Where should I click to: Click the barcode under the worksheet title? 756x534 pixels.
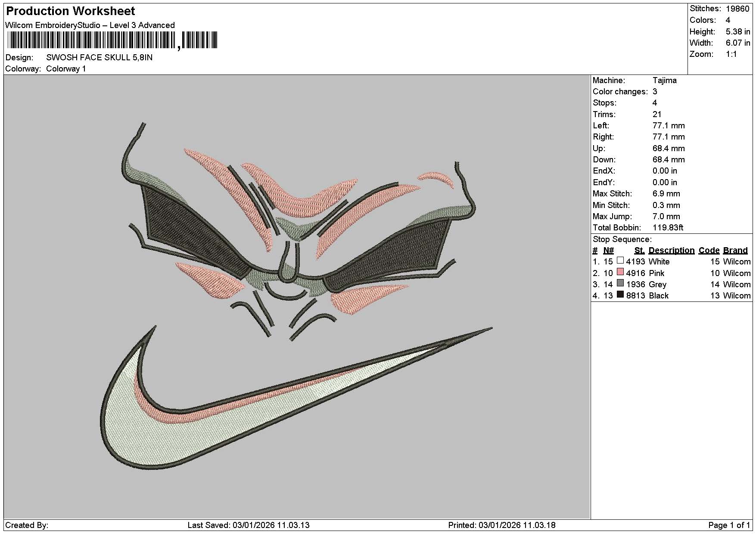pos(112,41)
